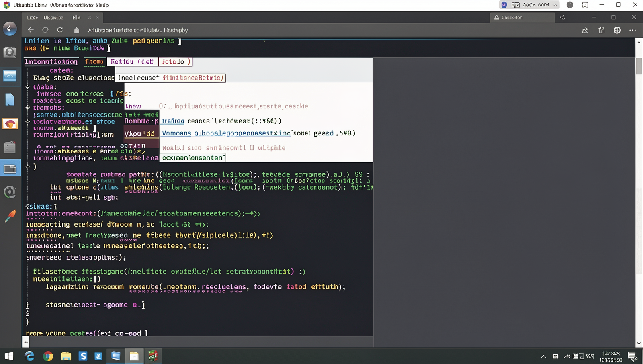Click the cross-arrows icon beside Cactetoh box

tap(563, 18)
